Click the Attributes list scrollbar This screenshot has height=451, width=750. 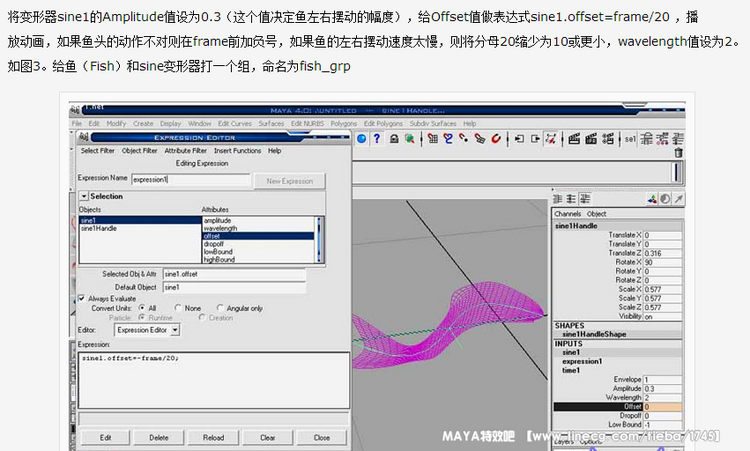point(319,239)
